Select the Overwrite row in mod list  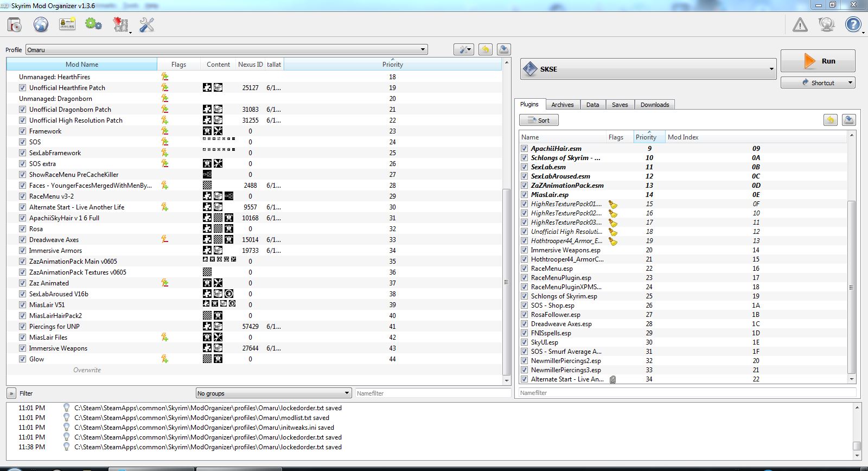(x=255, y=370)
